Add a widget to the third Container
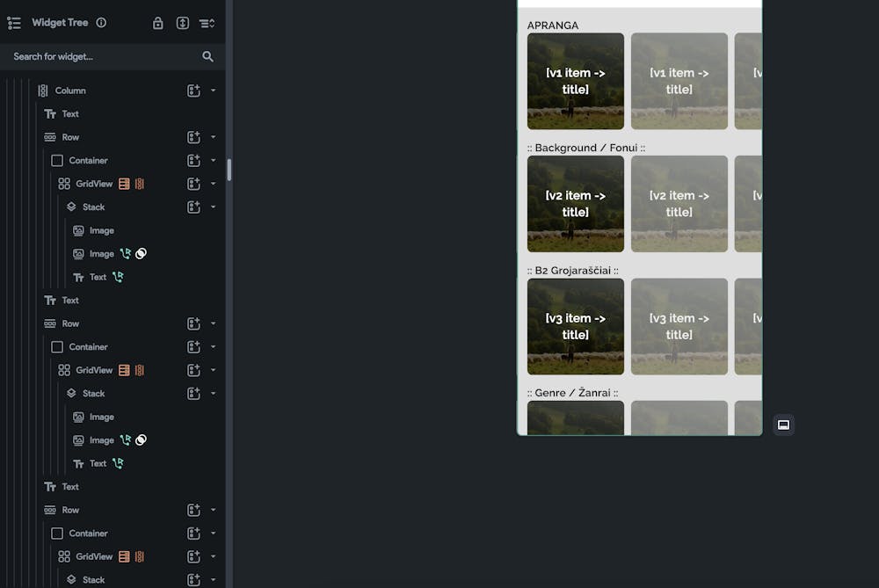 click(193, 534)
